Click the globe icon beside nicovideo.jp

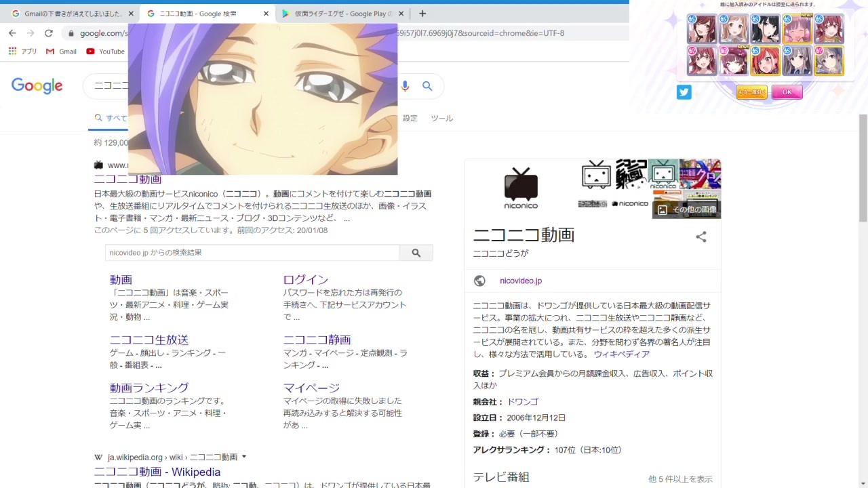[479, 281]
